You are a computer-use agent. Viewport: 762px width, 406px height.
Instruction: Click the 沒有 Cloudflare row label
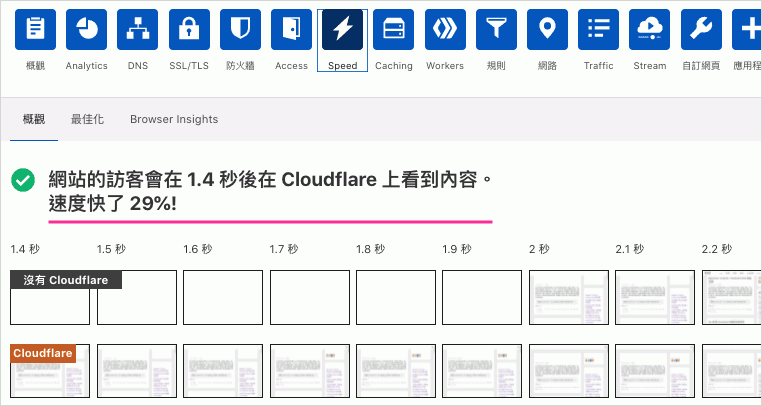point(66,280)
